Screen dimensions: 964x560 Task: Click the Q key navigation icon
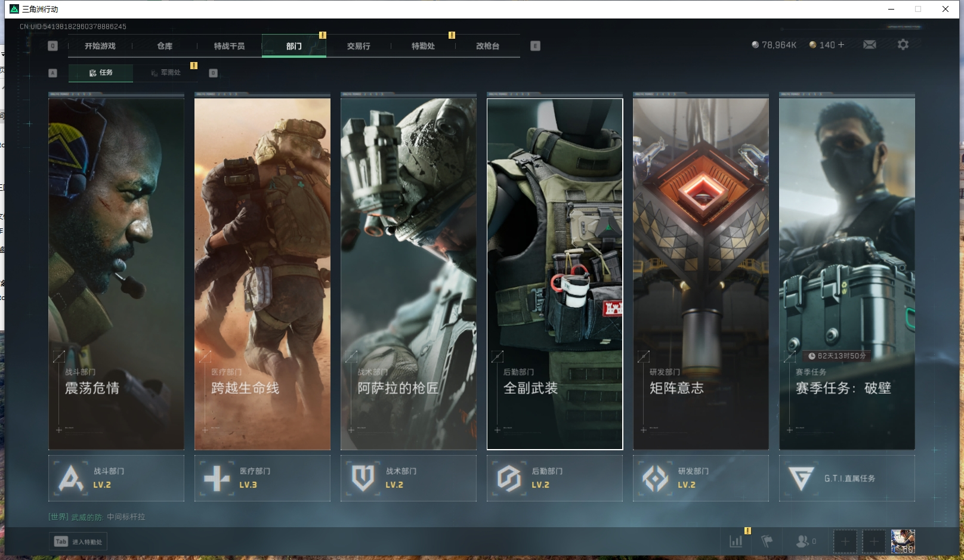pyautogui.click(x=53, y=46)
